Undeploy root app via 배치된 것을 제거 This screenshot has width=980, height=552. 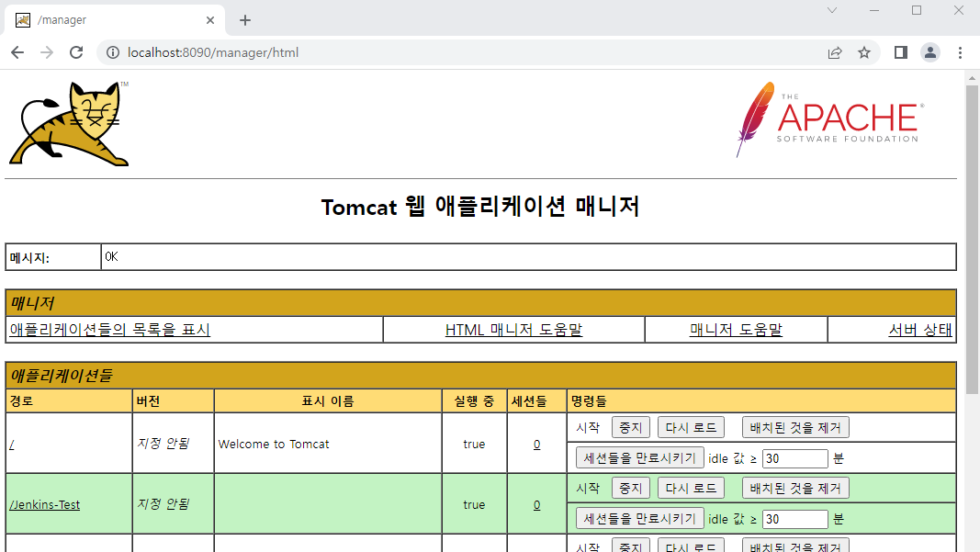(795, 428)
